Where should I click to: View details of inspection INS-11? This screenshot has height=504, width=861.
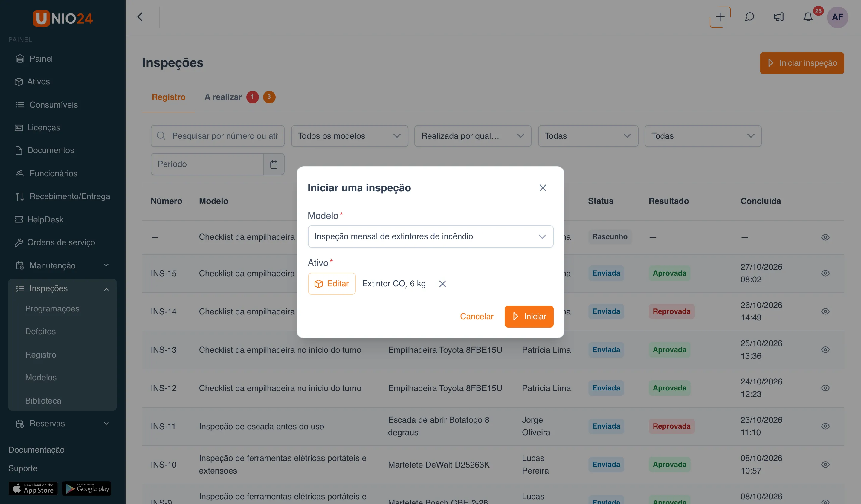(825, 427)
